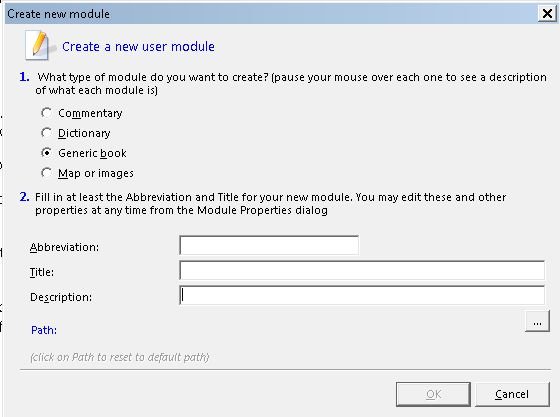The height and width of the screenshot is (417, 560).
Task: Click the Dictionary label text
Action: click(84, 133)
